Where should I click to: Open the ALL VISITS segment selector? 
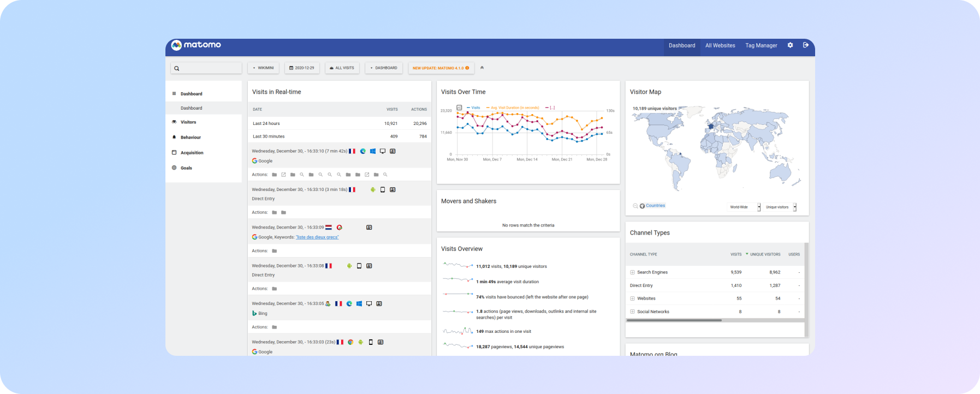point(342,68)
